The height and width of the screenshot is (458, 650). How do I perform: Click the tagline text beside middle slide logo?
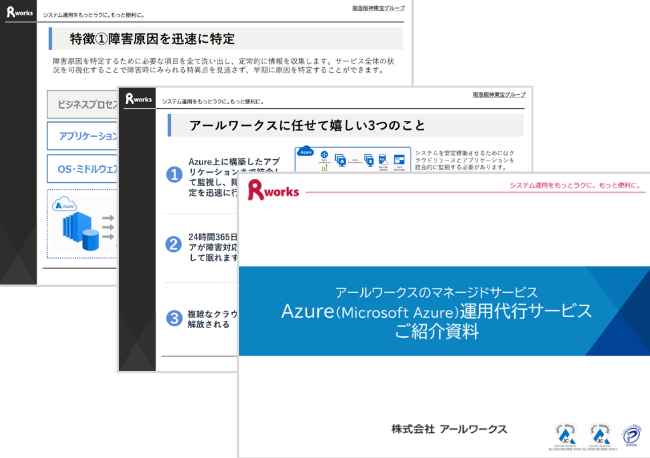(x=213, y=101)
